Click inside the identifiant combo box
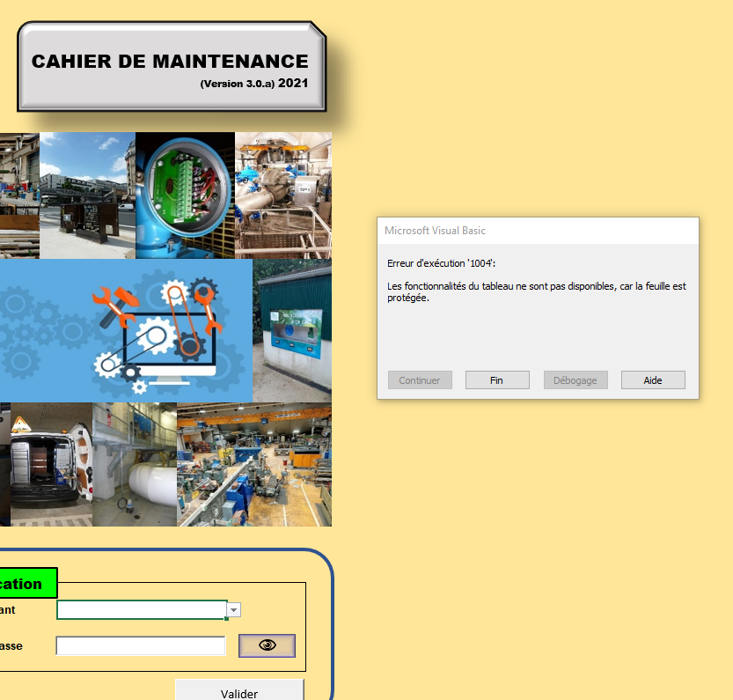Screen dimensions: 733x700 [141, 609]
